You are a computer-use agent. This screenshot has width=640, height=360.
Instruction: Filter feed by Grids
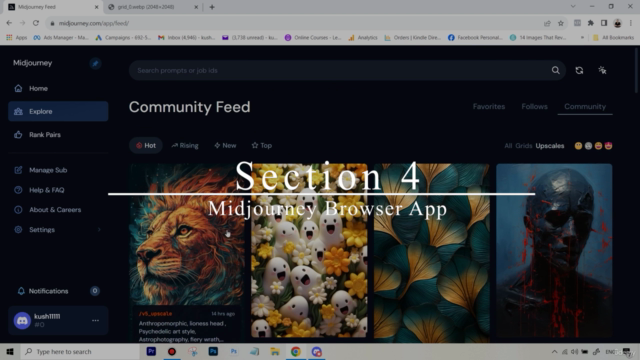pyautogui.click(x=523, y=146)
